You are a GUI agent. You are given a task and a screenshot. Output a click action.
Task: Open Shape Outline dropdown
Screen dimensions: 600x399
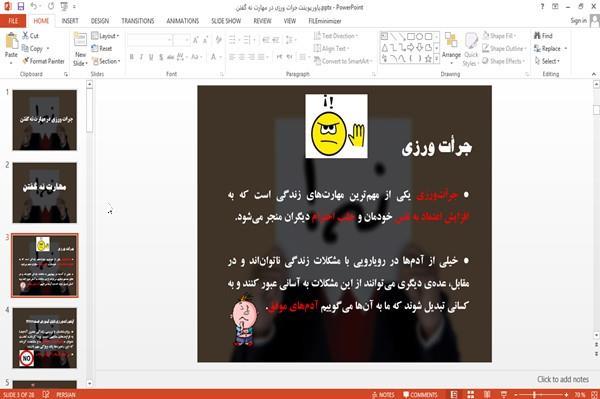pos(504,49)
